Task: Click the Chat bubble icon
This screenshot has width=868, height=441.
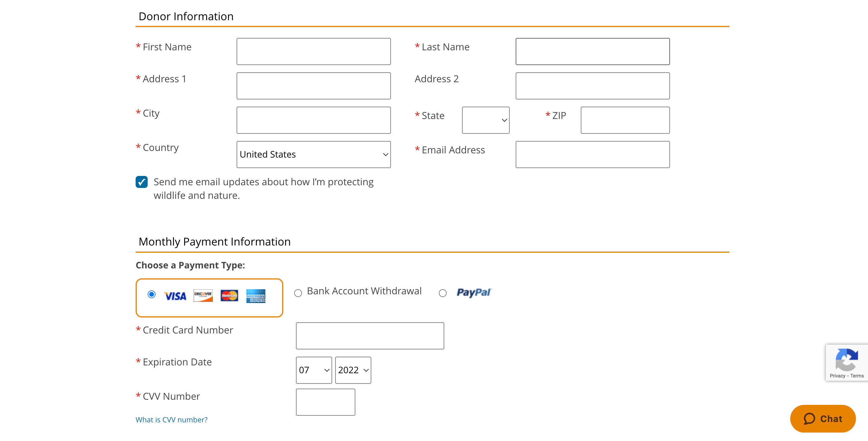Action: [808, 418]
